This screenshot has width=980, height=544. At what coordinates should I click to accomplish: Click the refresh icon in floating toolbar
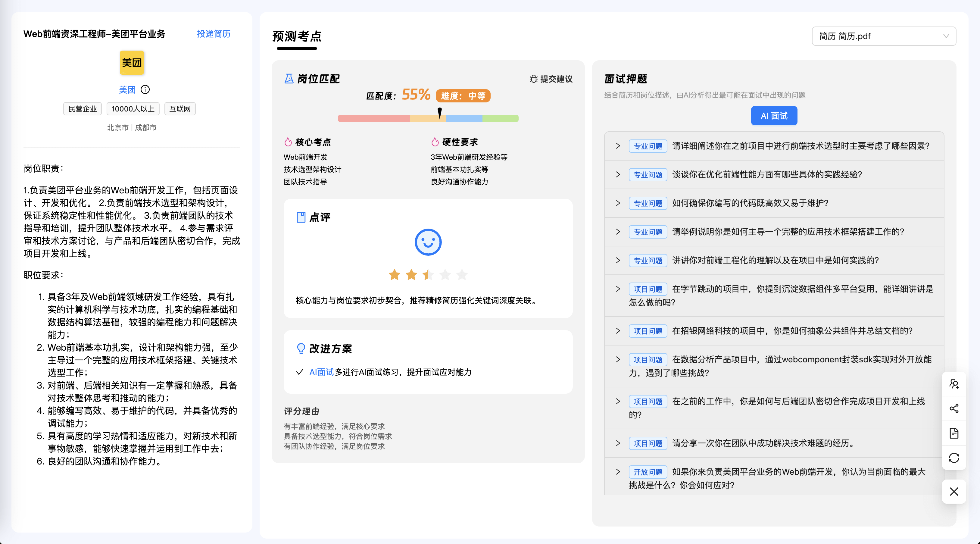coord(954,458)
